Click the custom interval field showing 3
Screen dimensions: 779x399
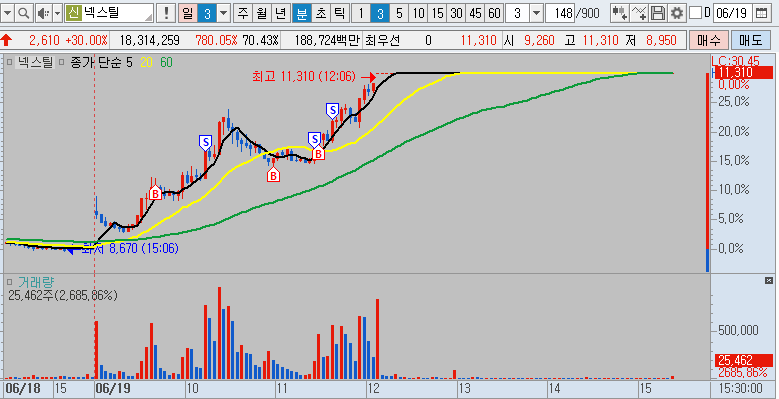point(518,13)
